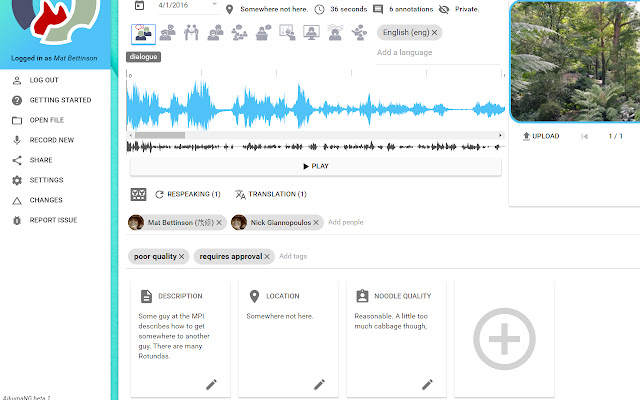Click the calendar icon beside the date

coord(140,6)
